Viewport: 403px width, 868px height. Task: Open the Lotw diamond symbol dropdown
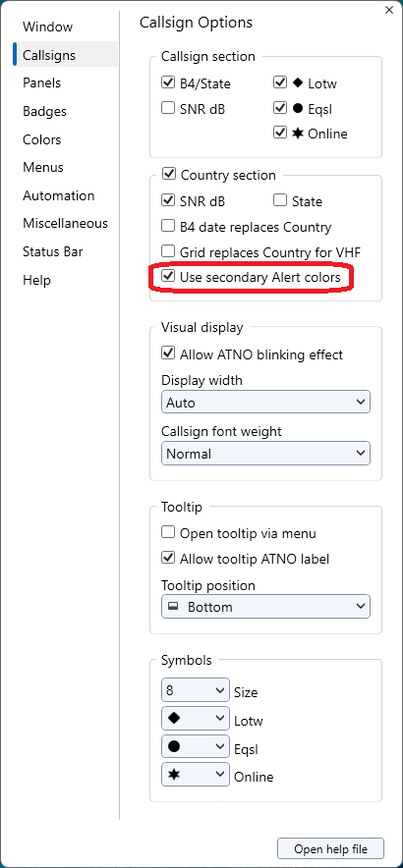tap(196, 719)
